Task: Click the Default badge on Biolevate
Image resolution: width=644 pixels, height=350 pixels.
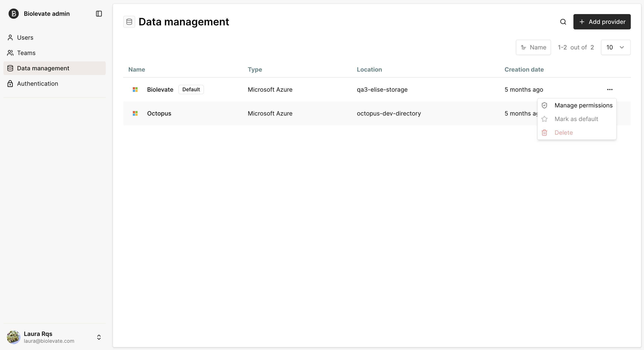Action: [191, 90]
